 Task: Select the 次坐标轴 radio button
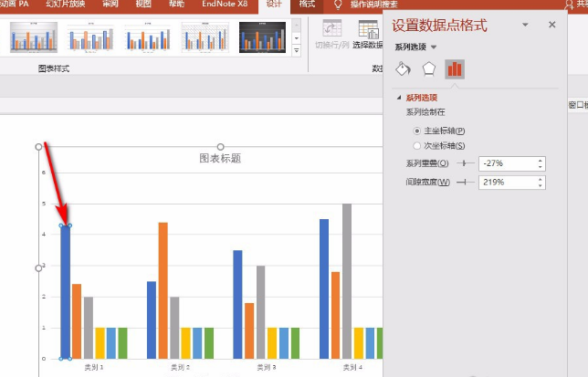point(417,145)
